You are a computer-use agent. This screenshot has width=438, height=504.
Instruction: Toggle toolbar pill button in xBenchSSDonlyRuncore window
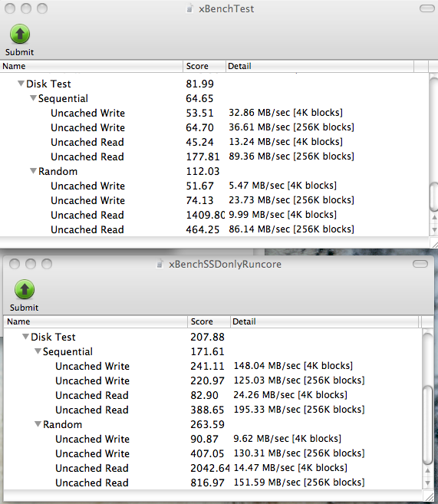(x=420, y=264)
